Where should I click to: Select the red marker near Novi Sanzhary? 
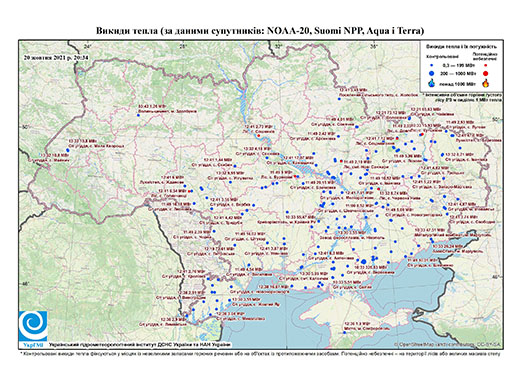pos(341,161)
